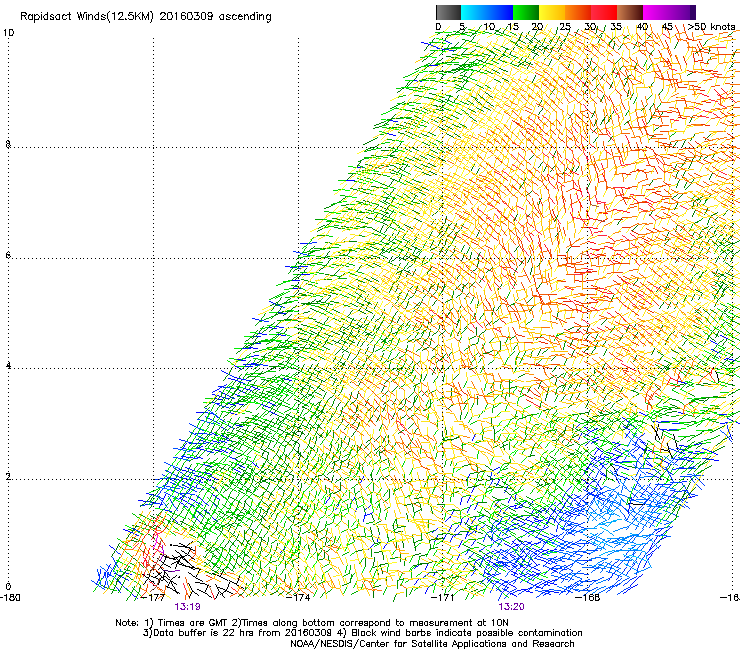Click the NOAA/NESDIS credit line
Viewport: 740px width, 650px height.
[432, 644]
